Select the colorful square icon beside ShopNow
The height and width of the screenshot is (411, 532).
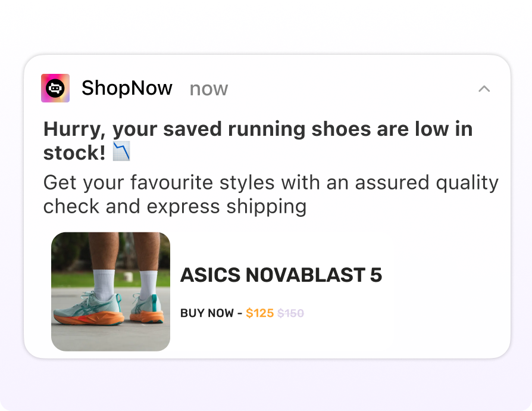(55, 88)
